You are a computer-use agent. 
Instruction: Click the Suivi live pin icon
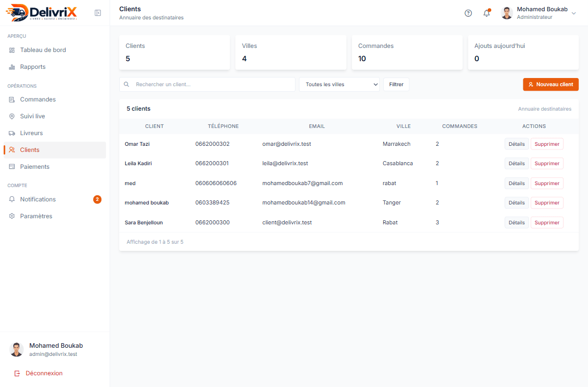click(12, 116)
